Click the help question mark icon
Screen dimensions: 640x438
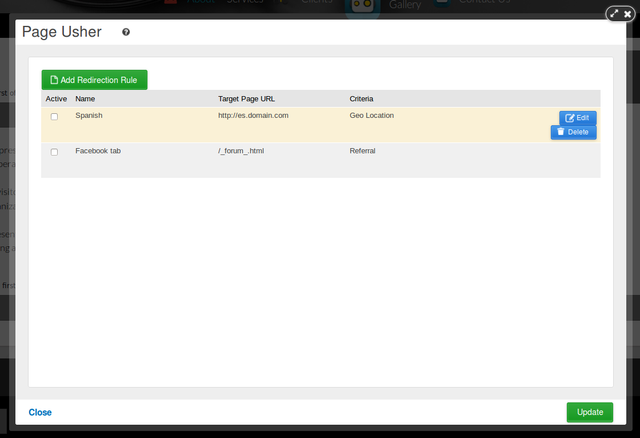click(126, 32)
